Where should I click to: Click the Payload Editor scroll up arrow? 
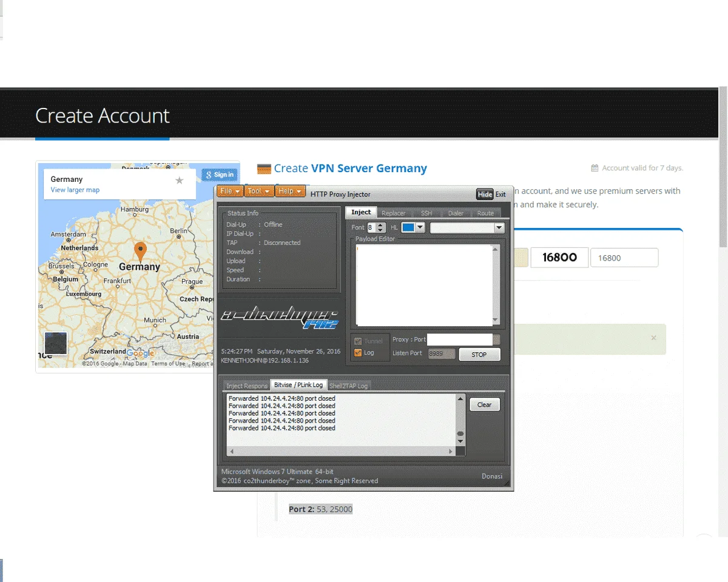click(x=496, y=249)
